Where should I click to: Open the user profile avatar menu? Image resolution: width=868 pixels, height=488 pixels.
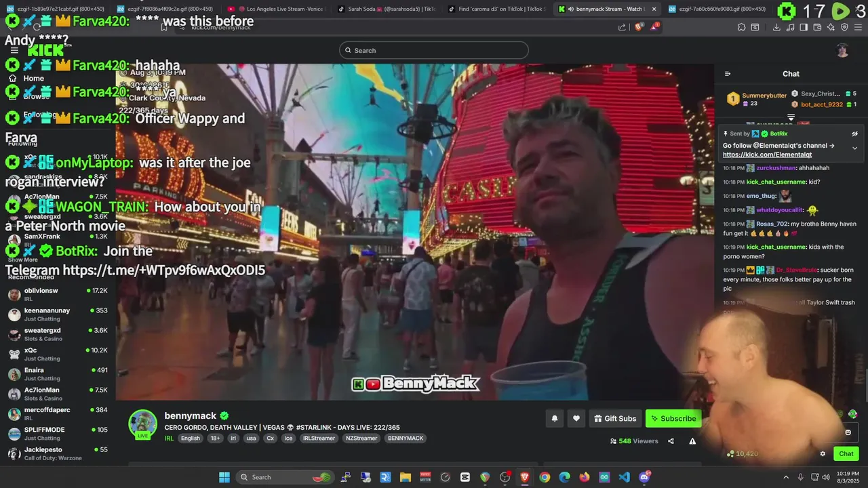[842, 50]
